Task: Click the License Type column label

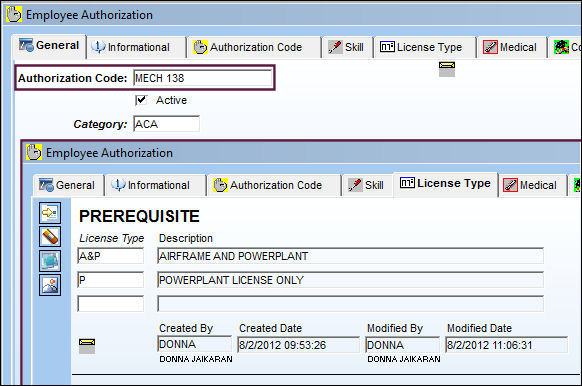Action: coord(112,238)
